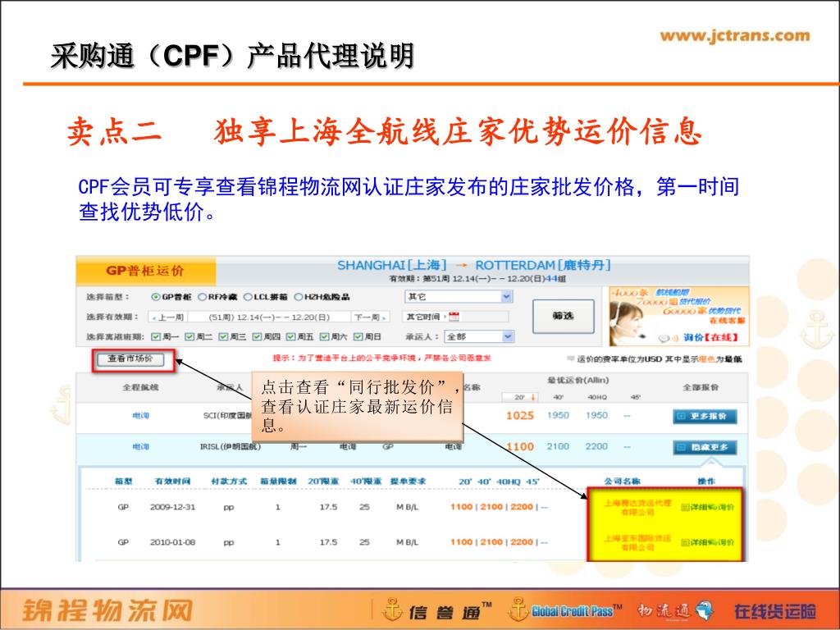Click the 锦程物流网 footer logo
The width and height of the screenshot is (840, 630).
107,610
